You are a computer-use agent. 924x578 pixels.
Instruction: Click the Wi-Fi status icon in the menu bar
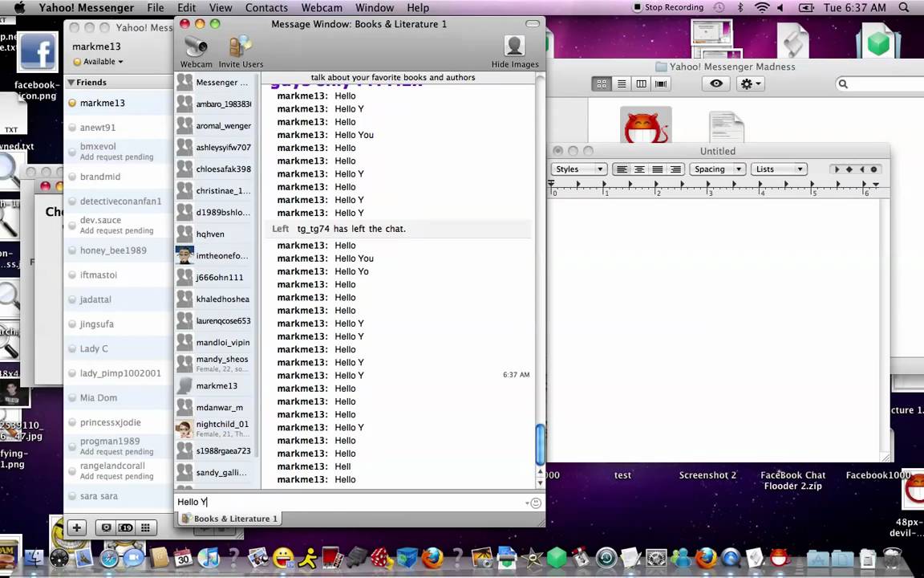762,8
